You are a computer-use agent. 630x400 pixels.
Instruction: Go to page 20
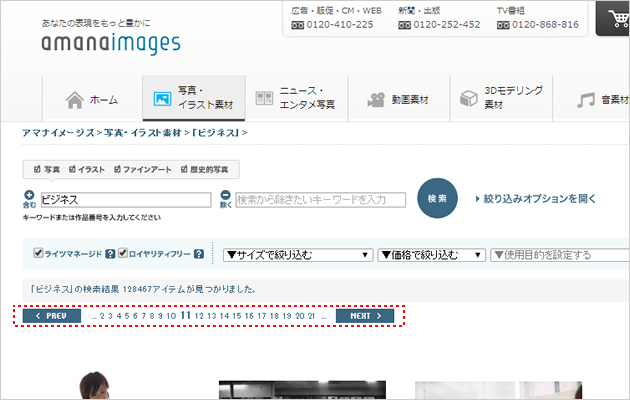tap(300, 316)
